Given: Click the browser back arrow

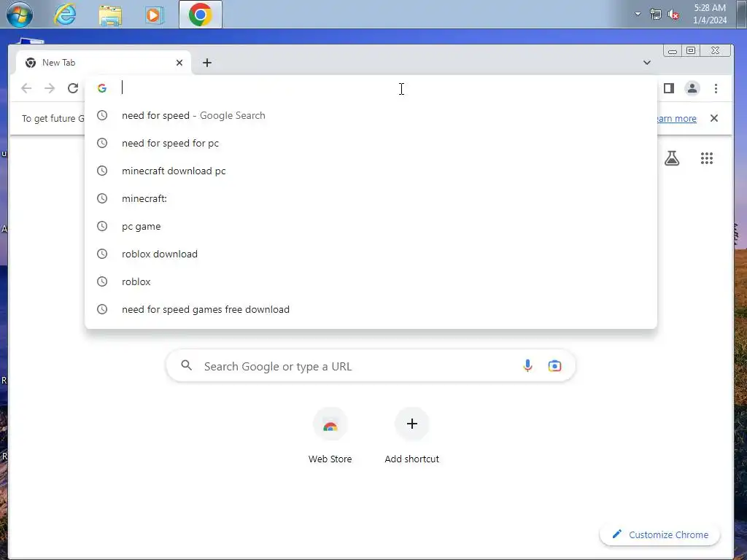Looking at the screenshot, I should (x=27, y=88).
